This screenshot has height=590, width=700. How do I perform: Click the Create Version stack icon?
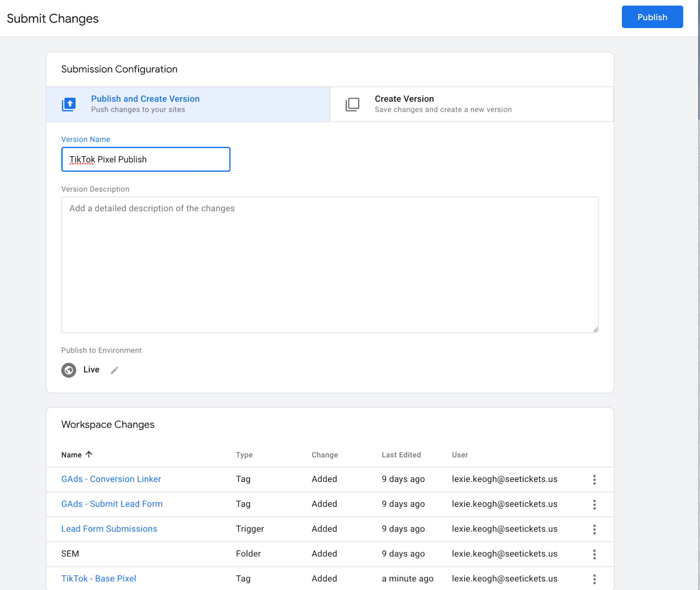point(352,104)
